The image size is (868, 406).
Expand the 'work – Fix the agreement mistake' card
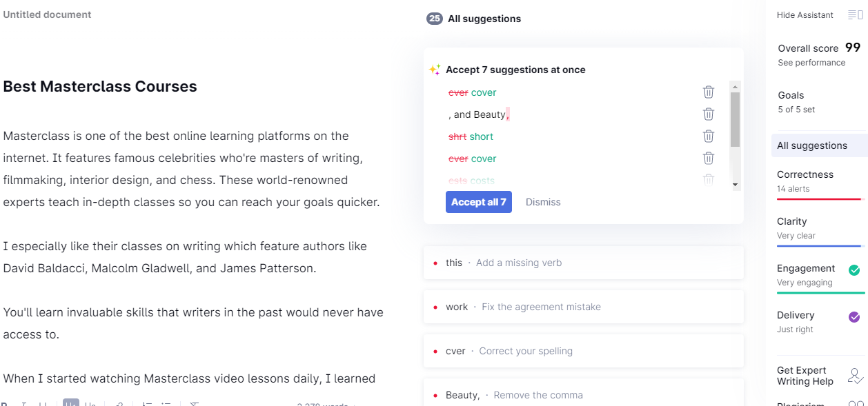(x=583, y=307)
